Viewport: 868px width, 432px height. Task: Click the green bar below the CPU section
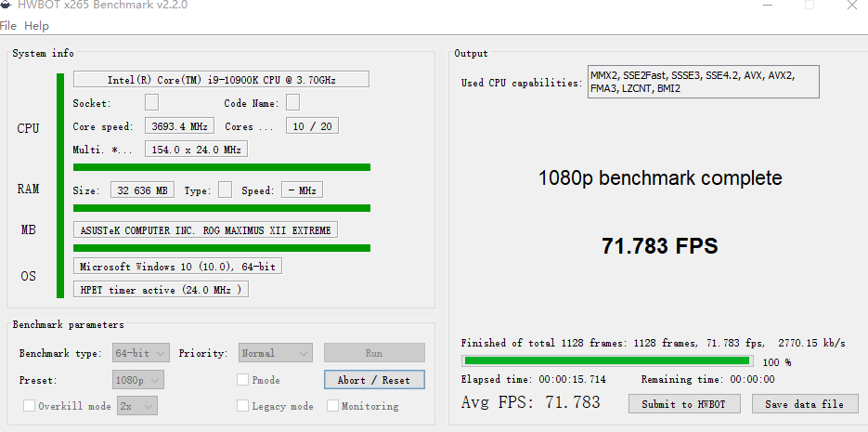(222, 166)
